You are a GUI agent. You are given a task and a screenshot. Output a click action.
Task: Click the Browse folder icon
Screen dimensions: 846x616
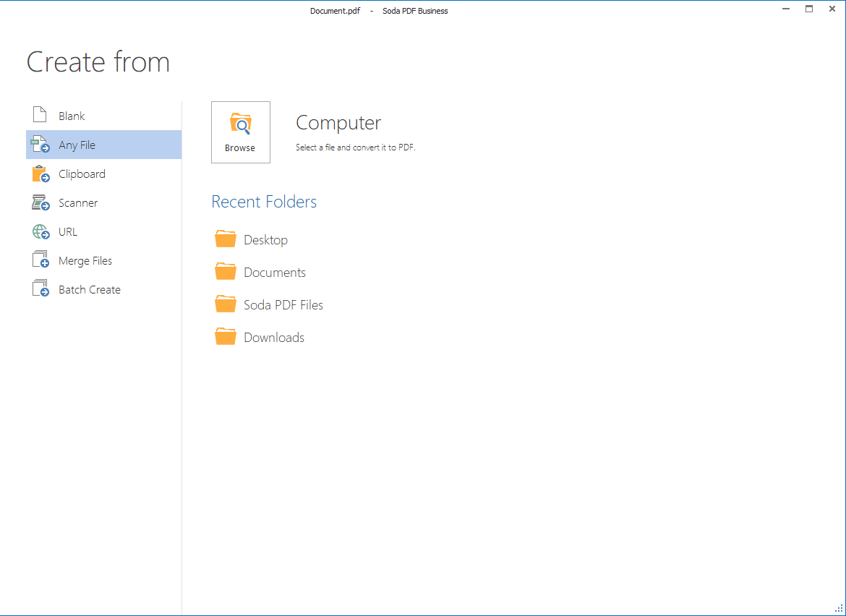pyautogui.click(x=240, y=124)
